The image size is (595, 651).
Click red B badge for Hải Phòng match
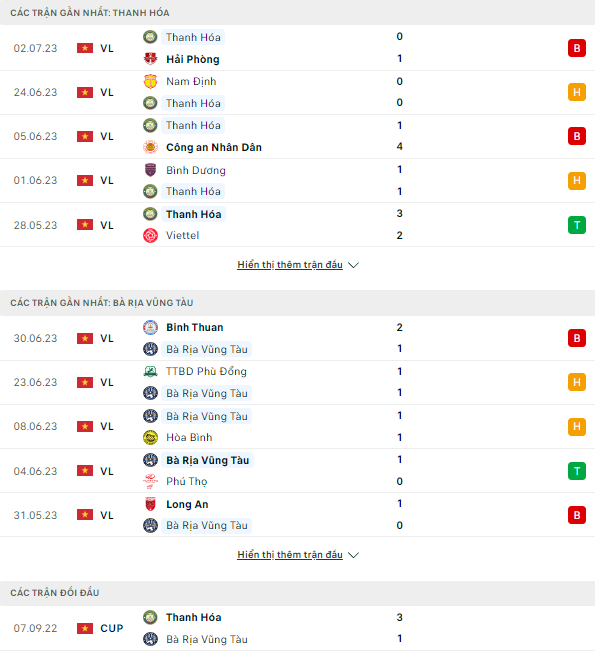(577, 48)
